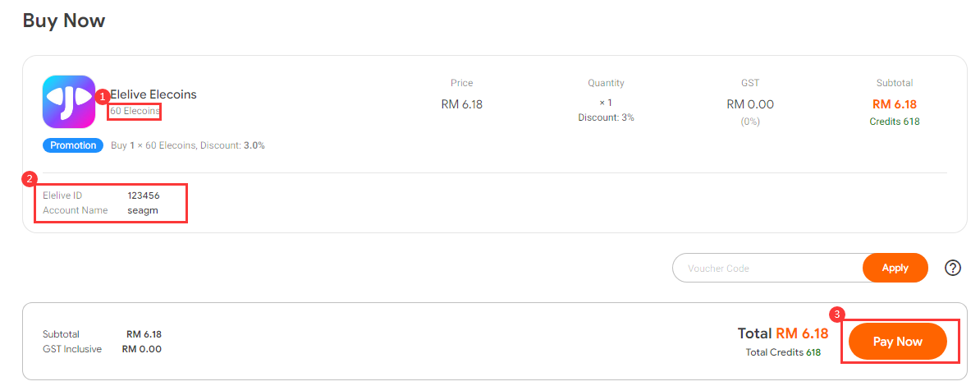Open the Elelive Elecoins product title

click(153, 94)
